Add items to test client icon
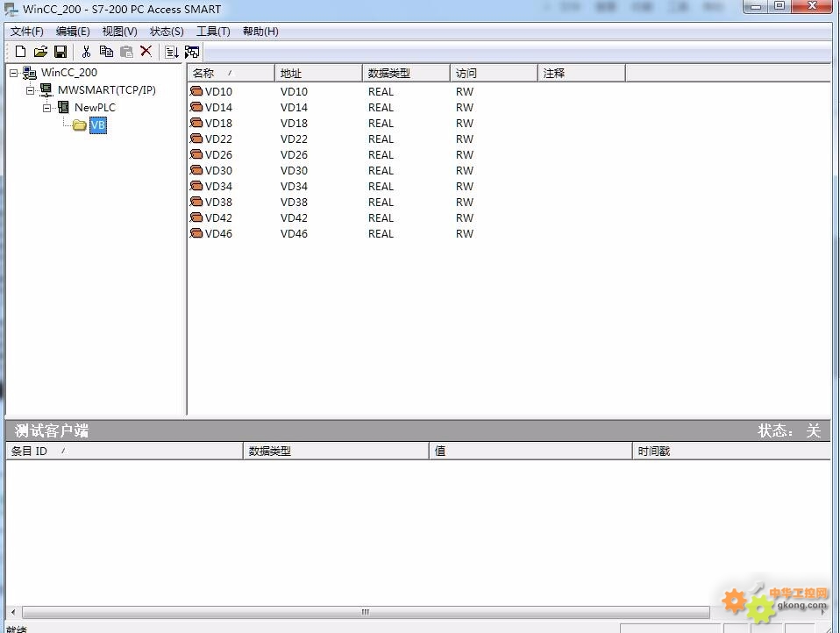 (x=172, y=52)
